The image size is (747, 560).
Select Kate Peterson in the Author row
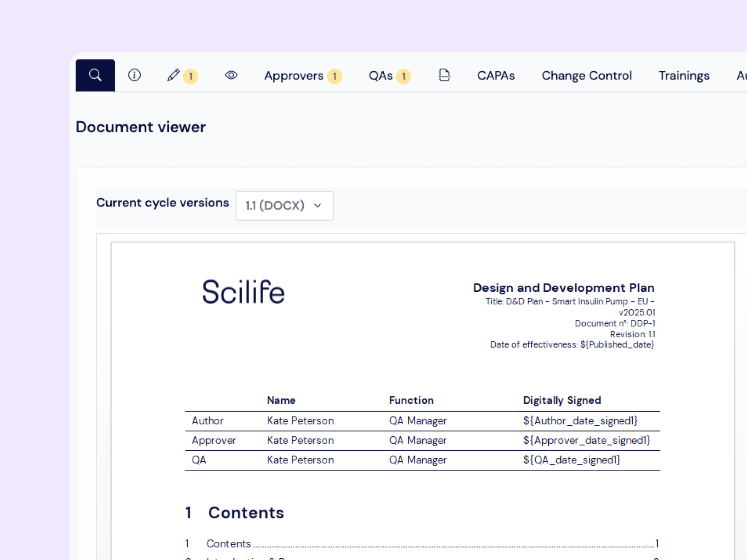click(300, 420)
